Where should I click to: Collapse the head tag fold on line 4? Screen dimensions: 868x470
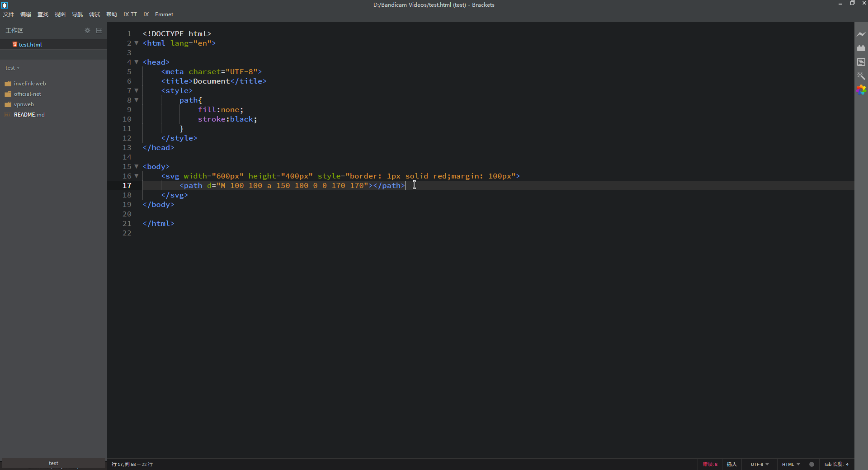(137, 62)
